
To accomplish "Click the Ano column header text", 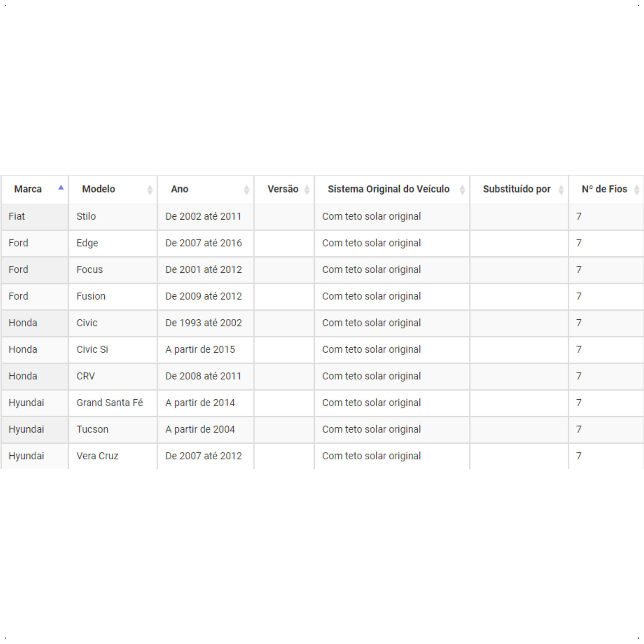I will (x=180, y=189).
